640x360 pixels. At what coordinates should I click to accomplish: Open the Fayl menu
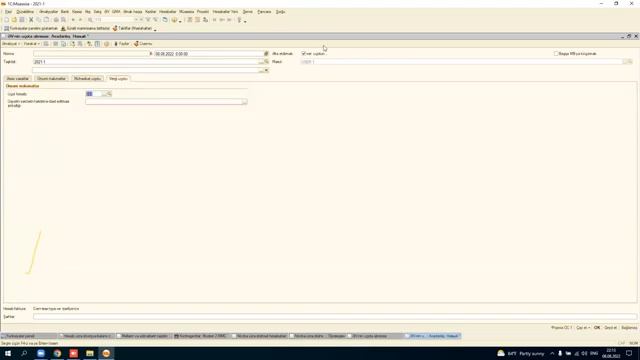pos(8,12)
